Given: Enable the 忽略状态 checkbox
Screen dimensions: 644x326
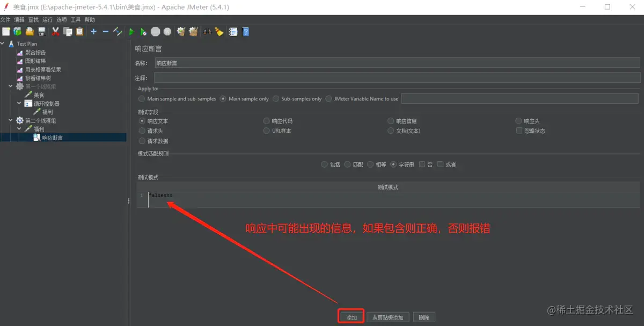Looking at the screenshot, I should [x=519, y=131].
